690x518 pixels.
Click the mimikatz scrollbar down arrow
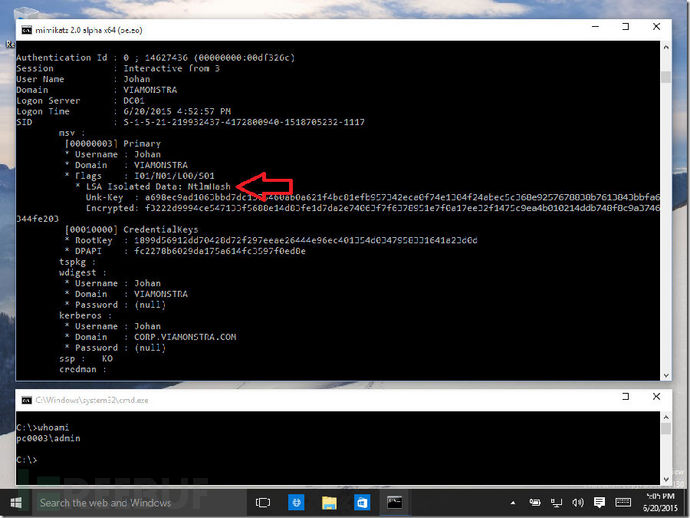pyautogui.click(x=666, y=375)
